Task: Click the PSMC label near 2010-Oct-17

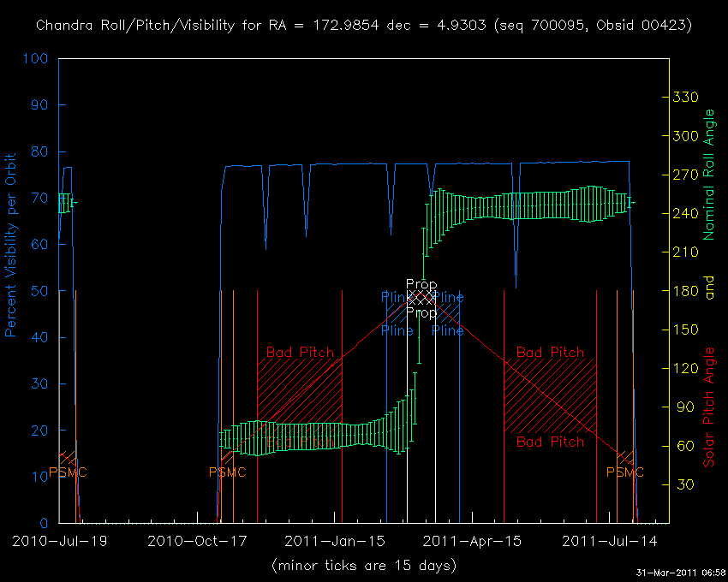Action: [228, 472]
